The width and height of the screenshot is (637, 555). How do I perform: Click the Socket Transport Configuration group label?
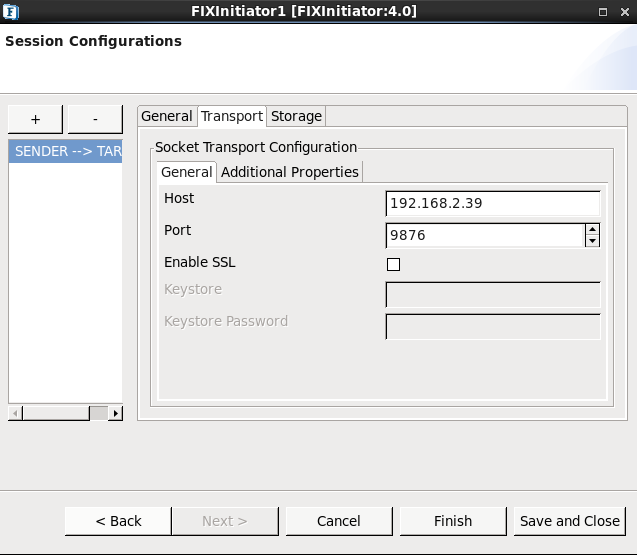[x=256, y=147]
